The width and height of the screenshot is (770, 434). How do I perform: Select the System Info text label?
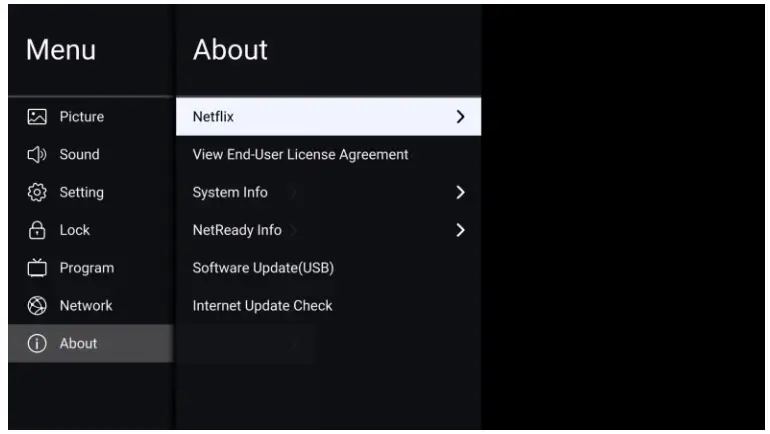click(x=230, y=192)
